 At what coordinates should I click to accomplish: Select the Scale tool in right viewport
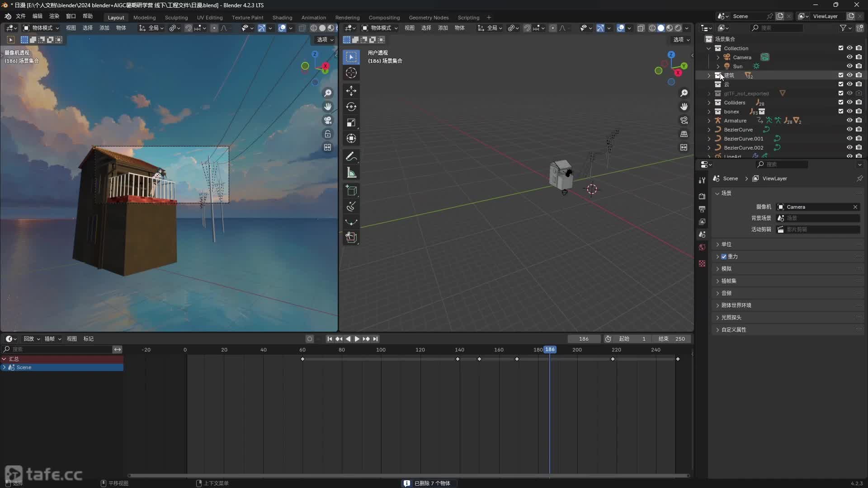coord(351,123)
